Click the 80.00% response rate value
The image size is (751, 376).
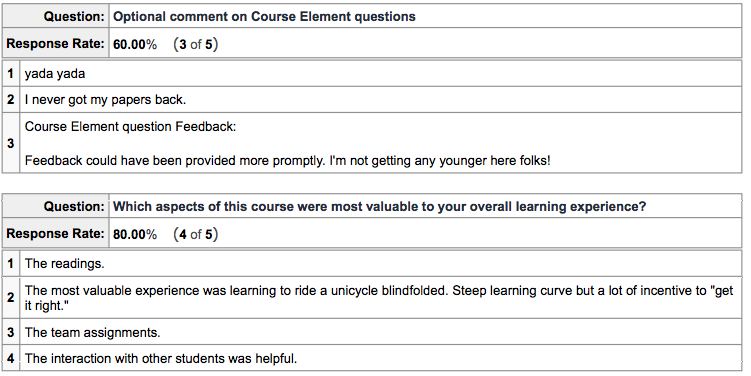click(135, 234)
